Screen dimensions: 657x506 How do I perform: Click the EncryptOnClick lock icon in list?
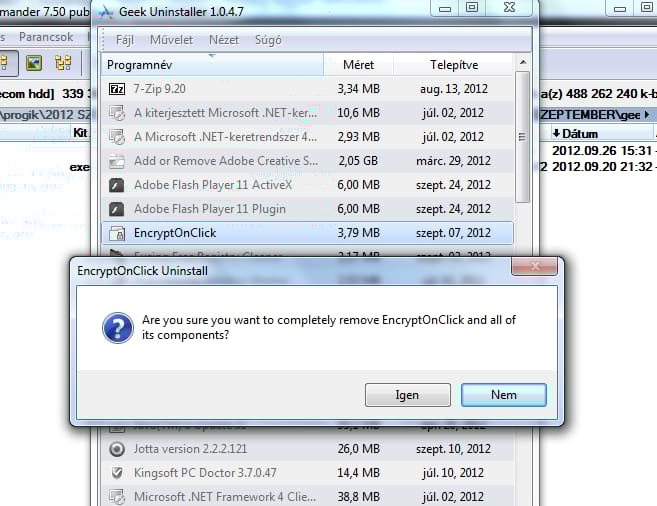pyautogui.click(x=117, y=233)
